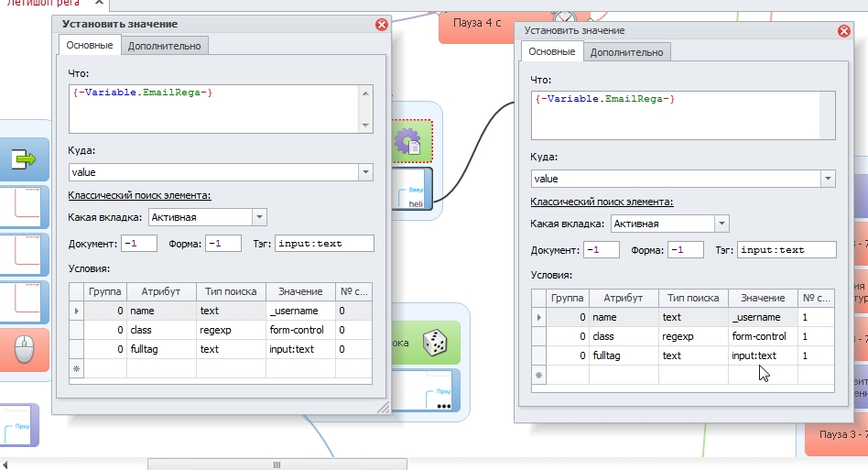Click the dice random action icon
The image size is (868, 470).
pos(434,343)
